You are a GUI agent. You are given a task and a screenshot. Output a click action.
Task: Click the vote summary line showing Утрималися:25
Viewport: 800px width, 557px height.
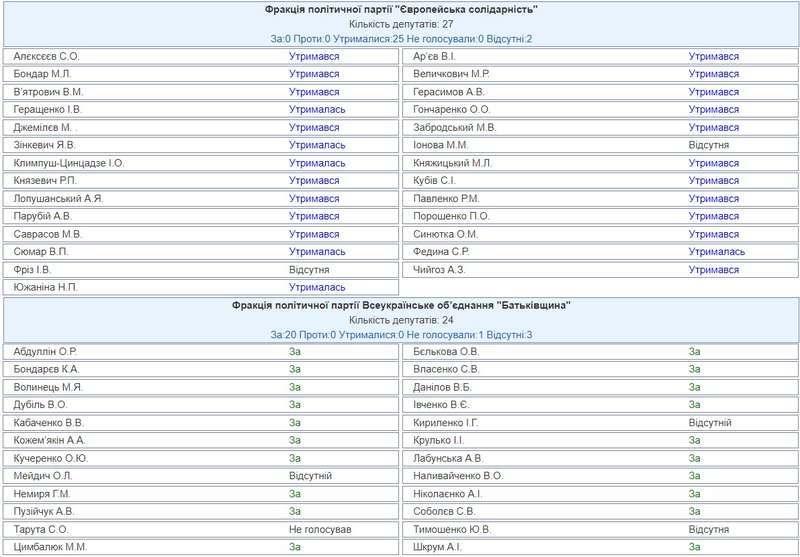point(401,39)
